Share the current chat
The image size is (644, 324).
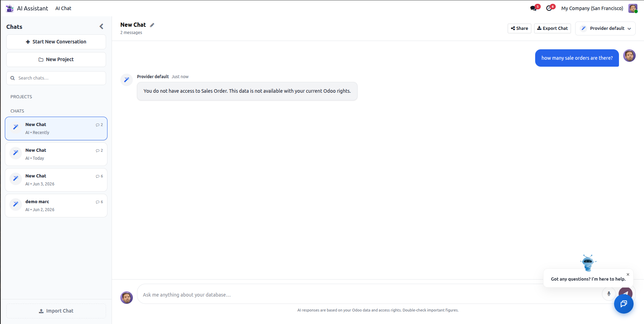519,28
